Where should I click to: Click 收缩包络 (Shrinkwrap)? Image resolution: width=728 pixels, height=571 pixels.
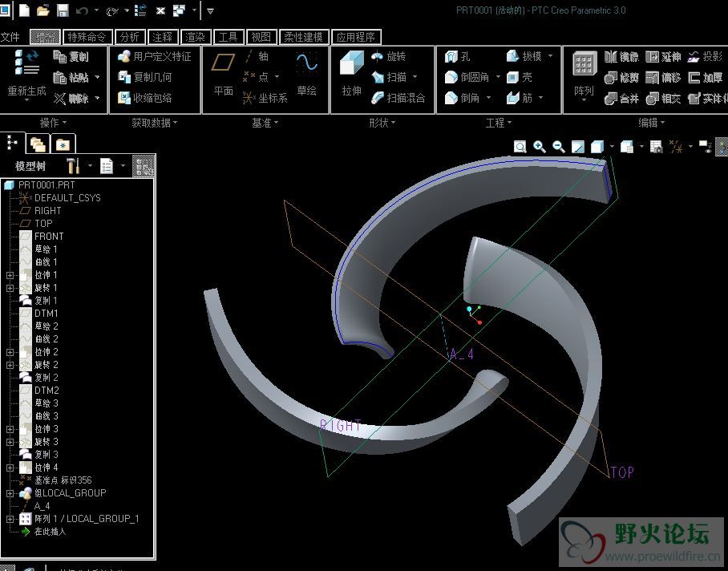point(145,98)
